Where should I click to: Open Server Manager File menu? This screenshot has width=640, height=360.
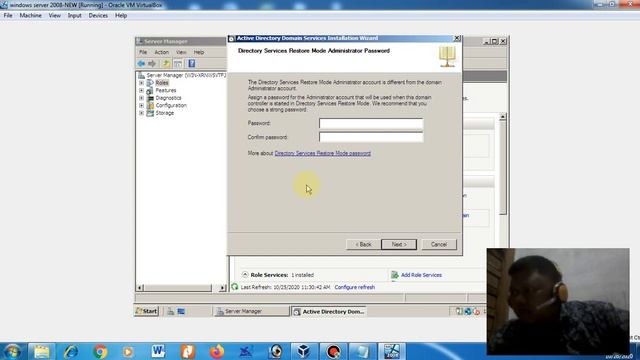tap(143, 52)
